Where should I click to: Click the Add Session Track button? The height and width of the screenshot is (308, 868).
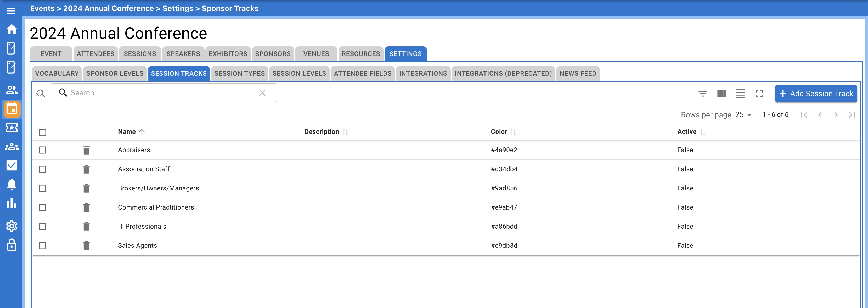point(816,93)
